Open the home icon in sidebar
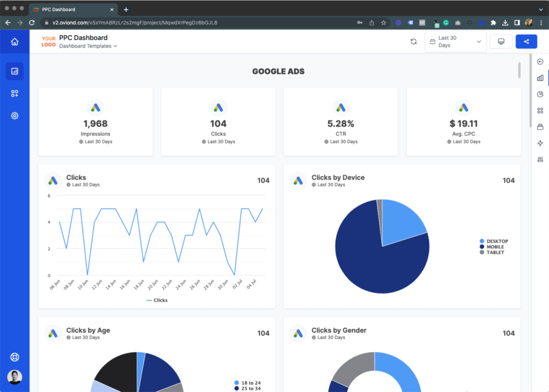Screen dimensions: 549x392 click(14, 42)
